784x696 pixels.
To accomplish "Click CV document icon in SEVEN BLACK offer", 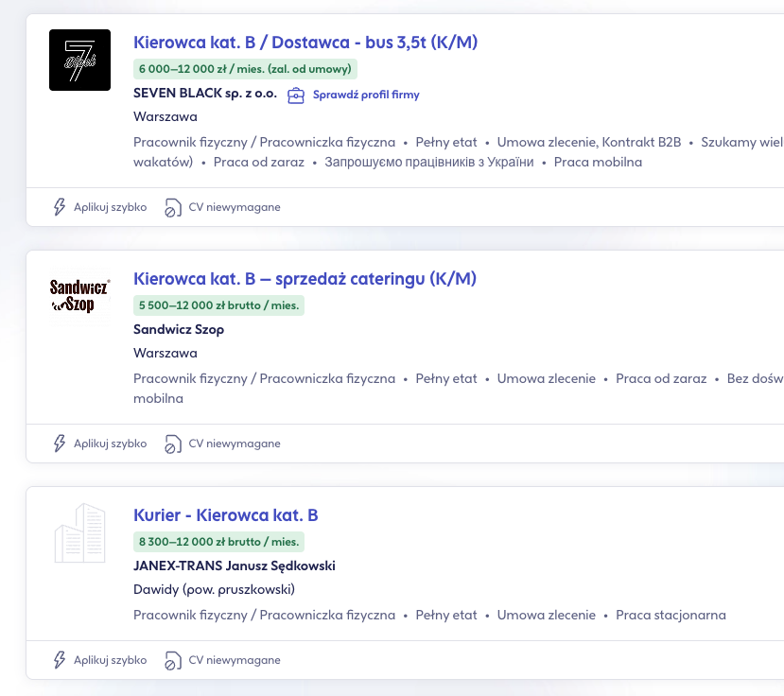I will click(x=172, y=207).
